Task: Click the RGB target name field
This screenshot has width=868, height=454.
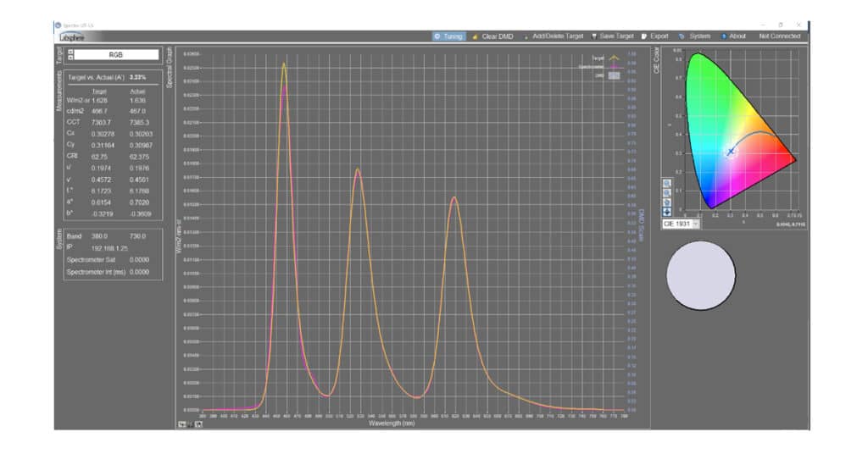Action: [x=116, y=55]
